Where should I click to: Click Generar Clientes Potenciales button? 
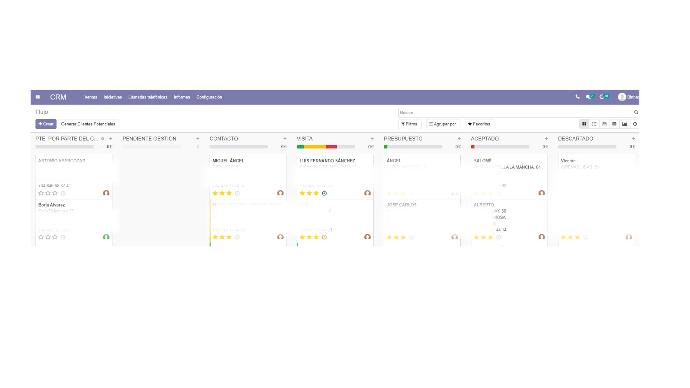tap(88, 124)
